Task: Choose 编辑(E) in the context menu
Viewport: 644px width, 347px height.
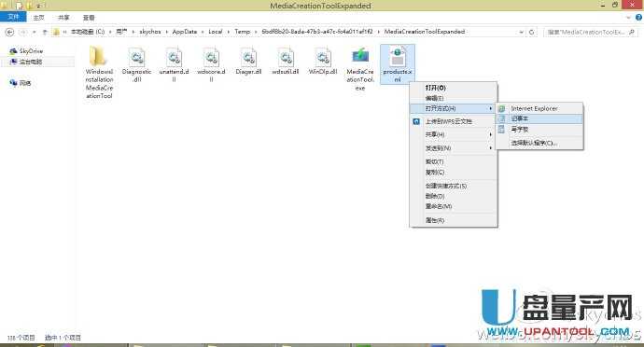Action: 454,98
